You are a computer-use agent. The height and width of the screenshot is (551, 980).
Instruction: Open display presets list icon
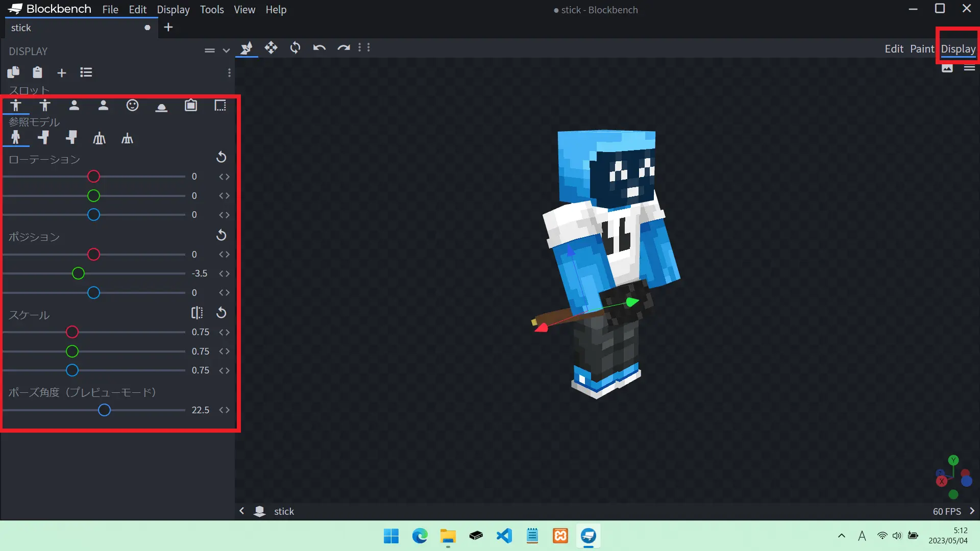(86, 72)
